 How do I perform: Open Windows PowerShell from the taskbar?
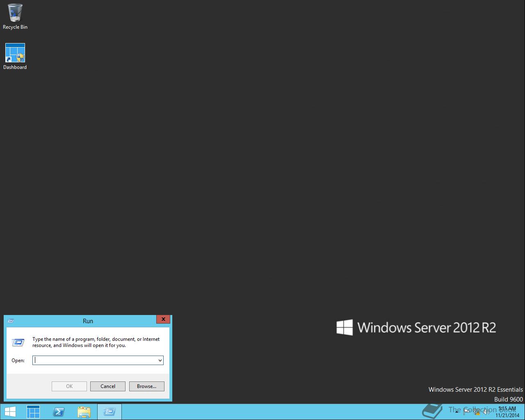coord(59,412)
